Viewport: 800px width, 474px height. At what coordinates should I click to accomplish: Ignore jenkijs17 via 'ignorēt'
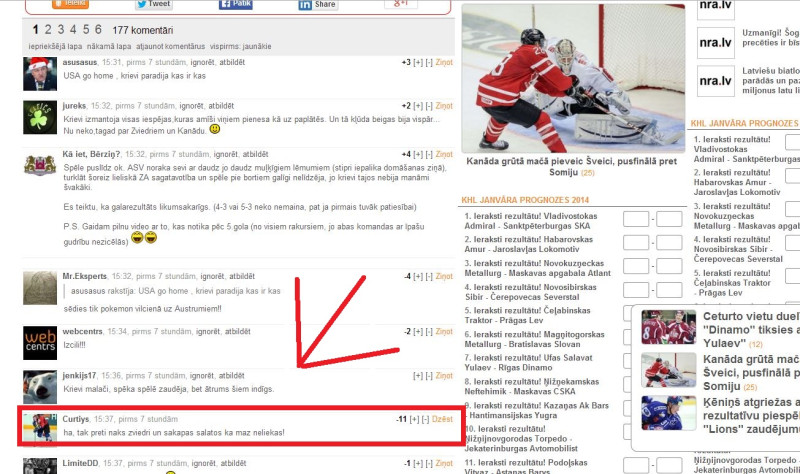pos(202,376)
